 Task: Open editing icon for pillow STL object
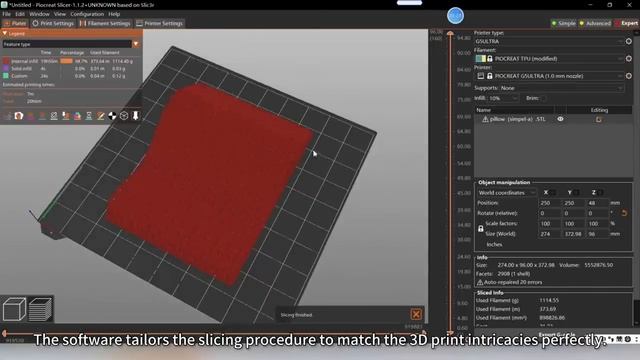pos(599,119)
